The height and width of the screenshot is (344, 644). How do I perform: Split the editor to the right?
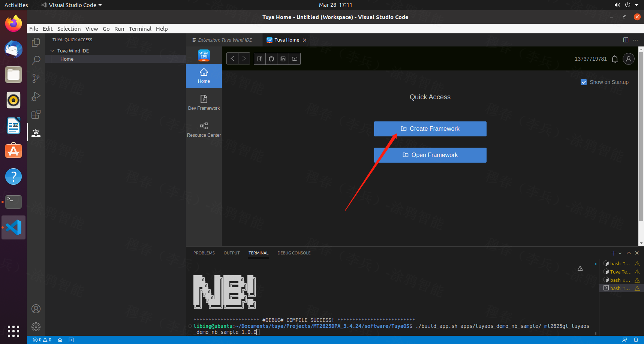(x=626, y=40)
